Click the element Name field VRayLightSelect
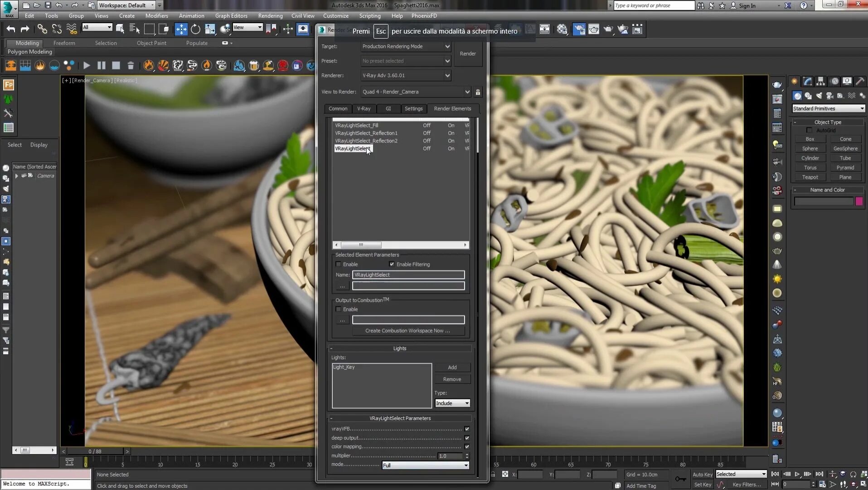Image resolution: width=868 pixels, height=490 pixels. click(408, 274)
